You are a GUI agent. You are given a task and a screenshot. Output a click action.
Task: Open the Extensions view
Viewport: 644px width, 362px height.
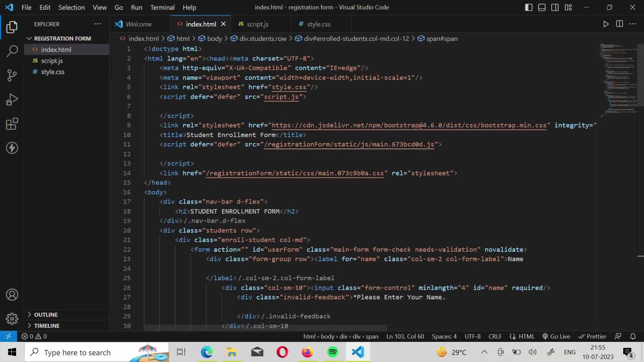coord(12,124)
